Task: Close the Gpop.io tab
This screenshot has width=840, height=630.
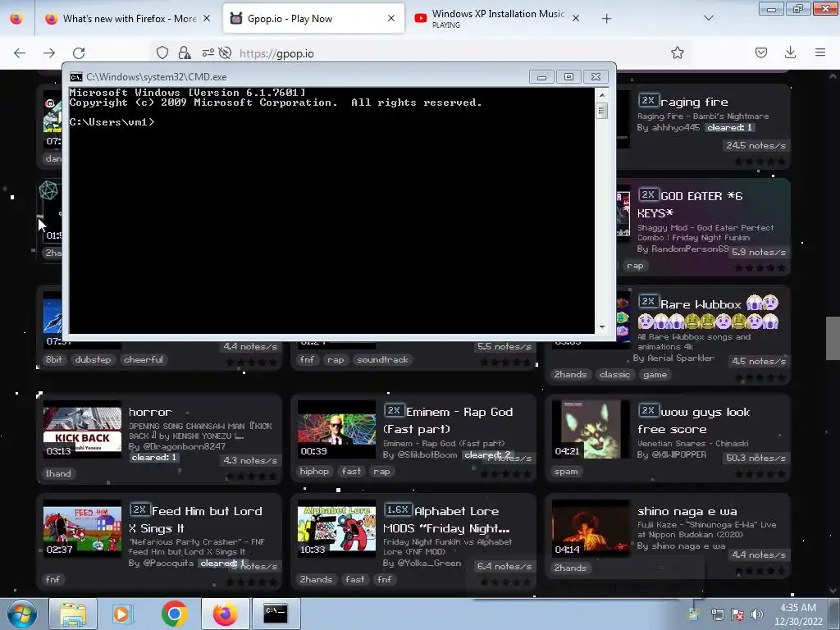Action: click(391, 18)
